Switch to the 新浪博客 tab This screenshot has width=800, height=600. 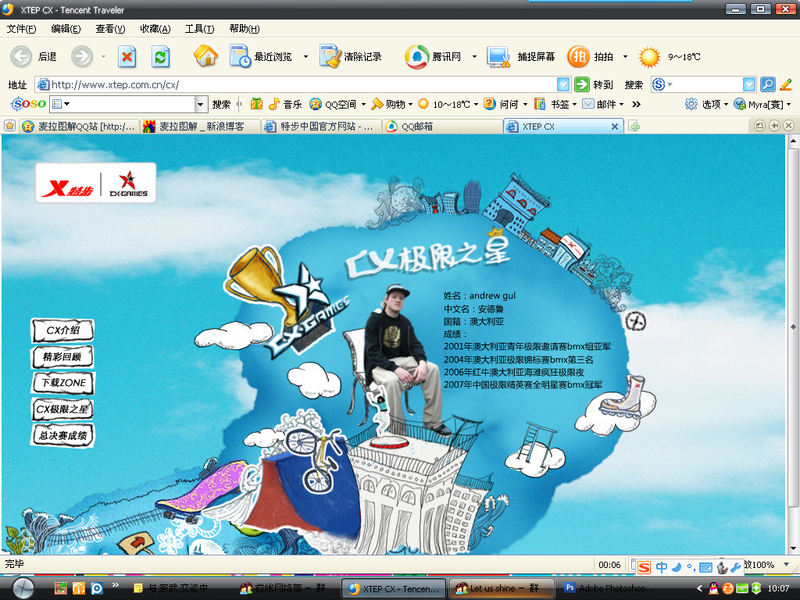click(200, 126)
